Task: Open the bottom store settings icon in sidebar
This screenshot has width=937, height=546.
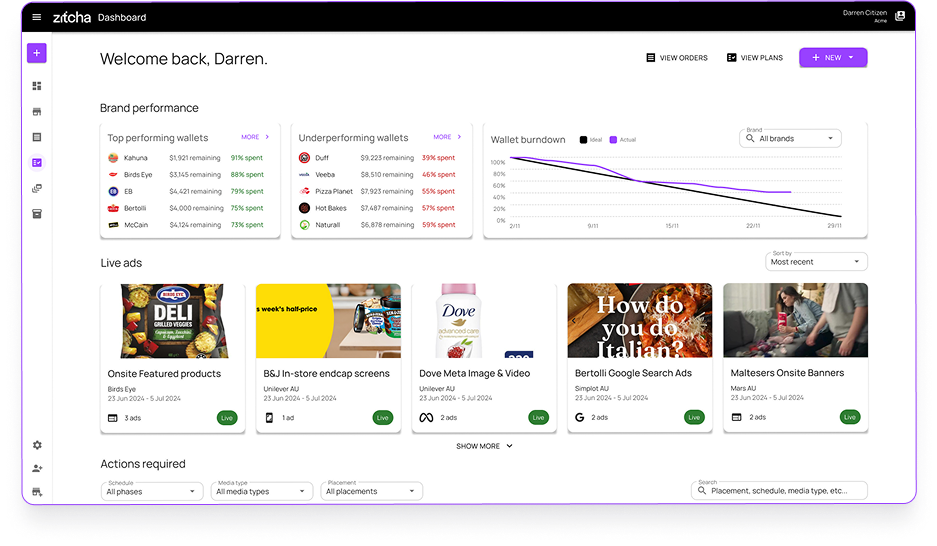Action: coord(37,492)
